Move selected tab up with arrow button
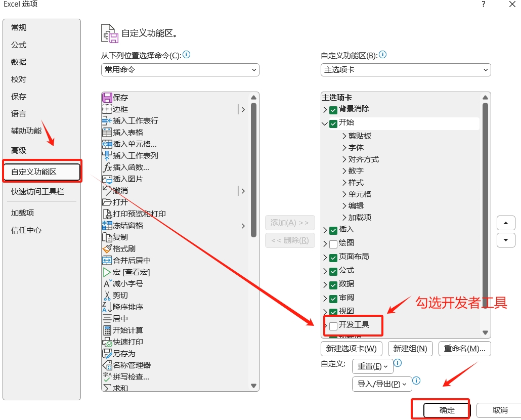Image resolution: width=521 pixels, height=420 pixels. click(x=506, y=223)
